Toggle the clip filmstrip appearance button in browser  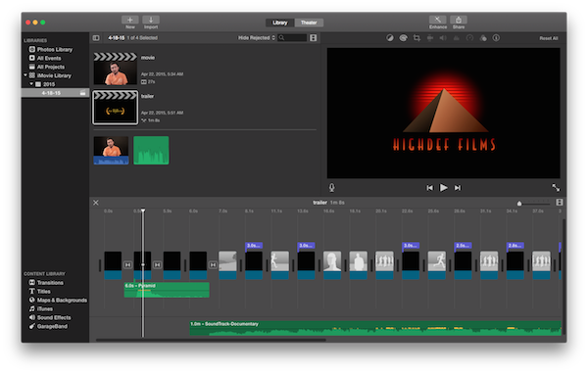[314, 38]
